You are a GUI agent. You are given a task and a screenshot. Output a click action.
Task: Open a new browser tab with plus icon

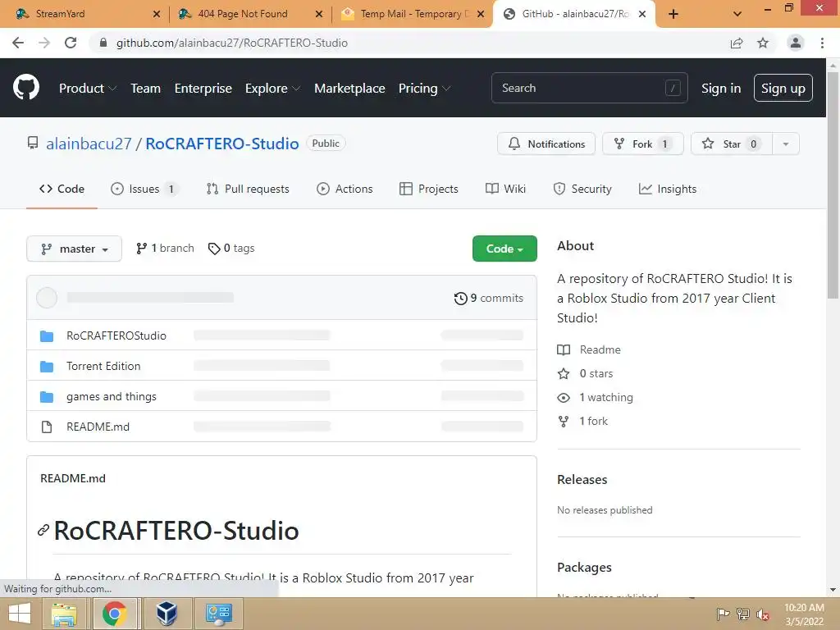pos(673,14)
